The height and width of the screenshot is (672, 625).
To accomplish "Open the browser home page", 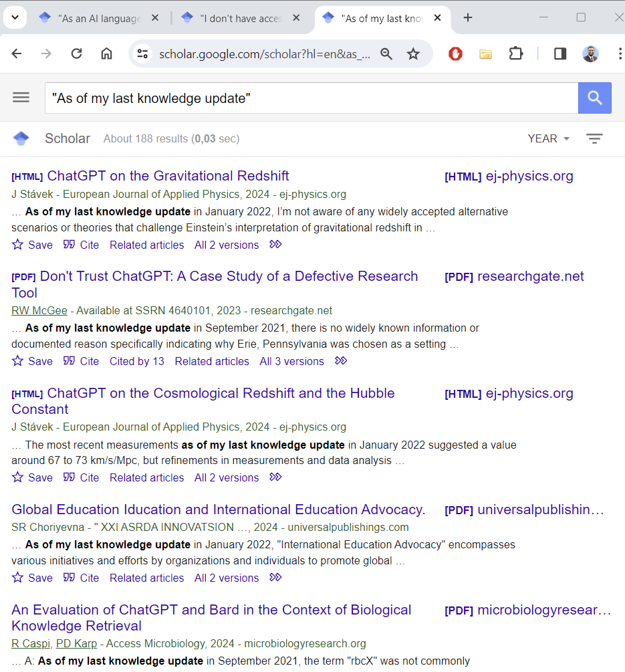I will tap(106, 53).
